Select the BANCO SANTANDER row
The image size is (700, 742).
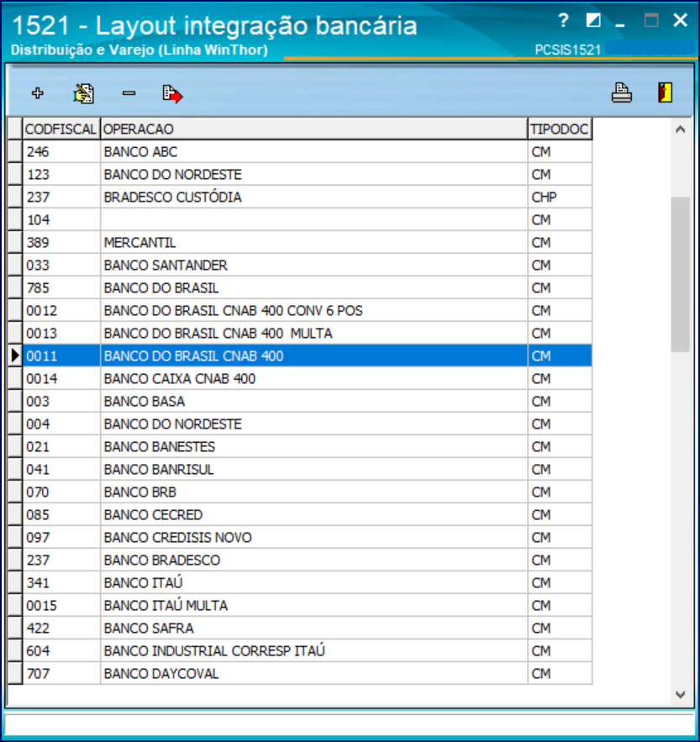point(308,266)
